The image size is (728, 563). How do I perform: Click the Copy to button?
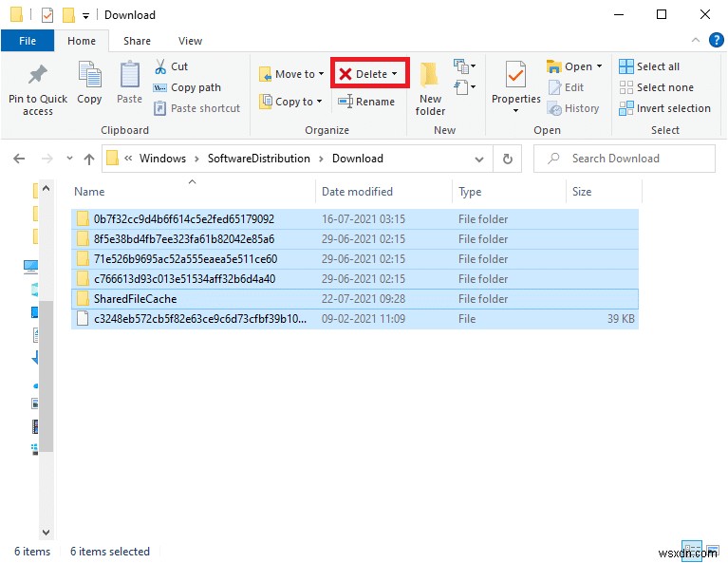(x=290, y=102)
